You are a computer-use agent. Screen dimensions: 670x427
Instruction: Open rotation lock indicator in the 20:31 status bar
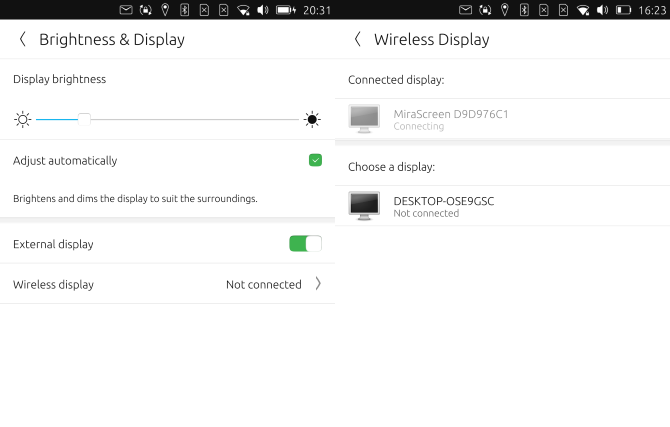click(x=145, y=10)
